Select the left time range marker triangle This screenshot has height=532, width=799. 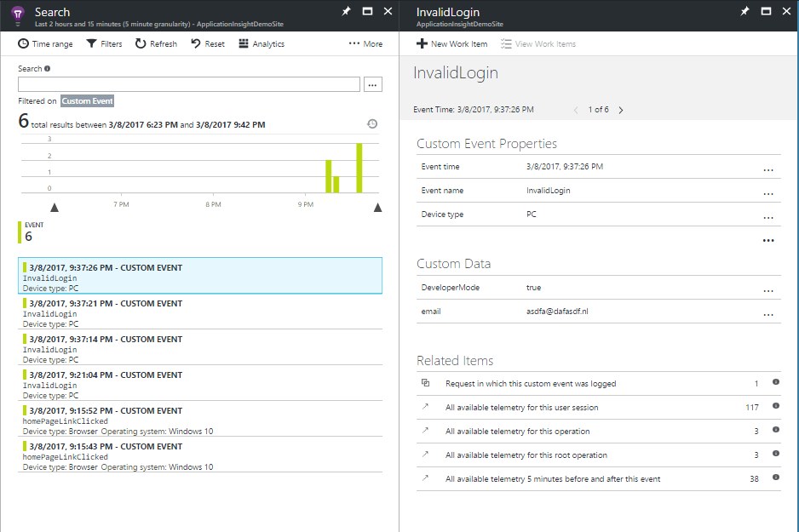pos(55,207)
